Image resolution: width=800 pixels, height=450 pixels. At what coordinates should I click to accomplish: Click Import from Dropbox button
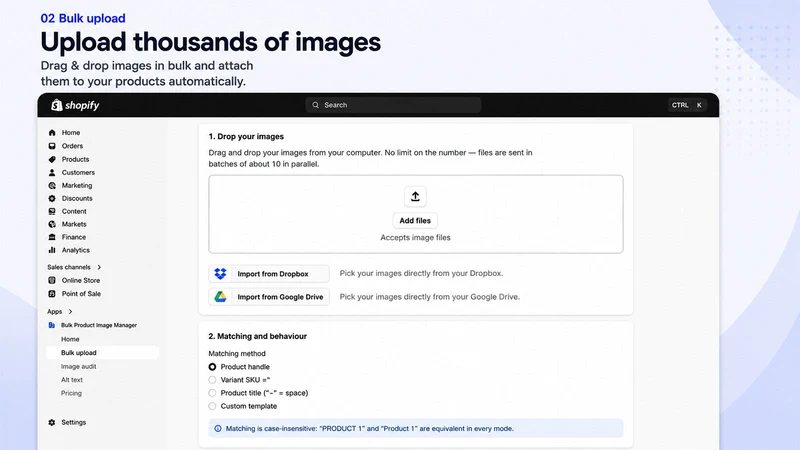tap(269, 274)
